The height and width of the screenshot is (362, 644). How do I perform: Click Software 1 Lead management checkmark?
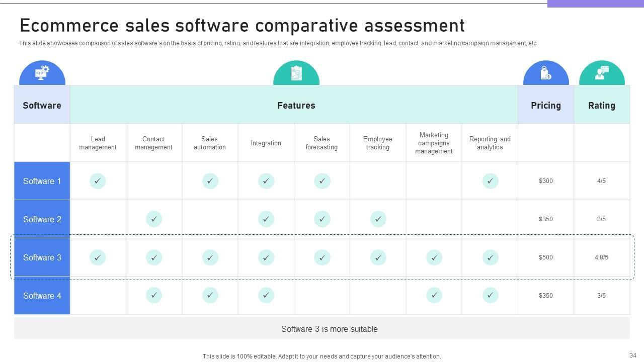(98, 181)
